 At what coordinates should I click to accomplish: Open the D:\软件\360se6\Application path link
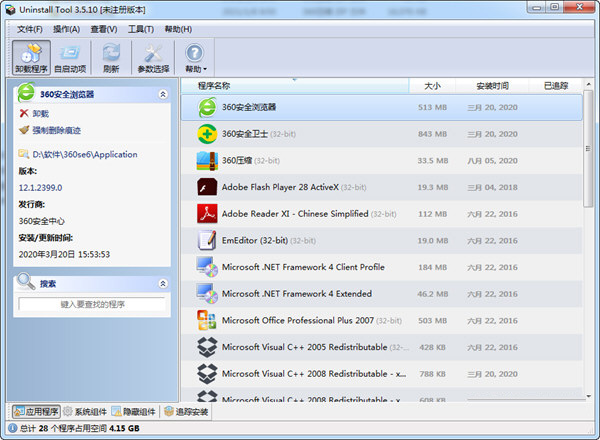(x=84, y=155)
